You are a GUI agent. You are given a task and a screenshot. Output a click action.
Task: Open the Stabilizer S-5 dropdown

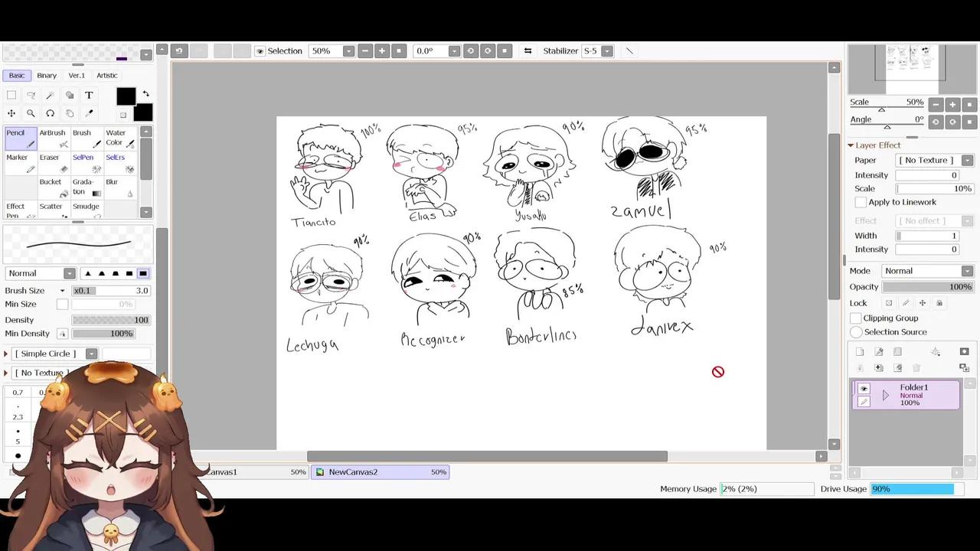tap(607, 51)
